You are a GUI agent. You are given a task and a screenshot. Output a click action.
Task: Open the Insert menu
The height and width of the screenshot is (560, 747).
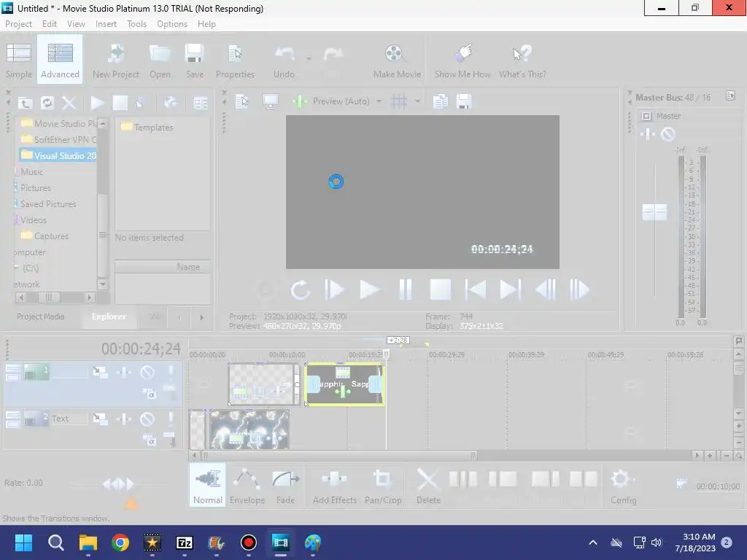pos(106,24)
